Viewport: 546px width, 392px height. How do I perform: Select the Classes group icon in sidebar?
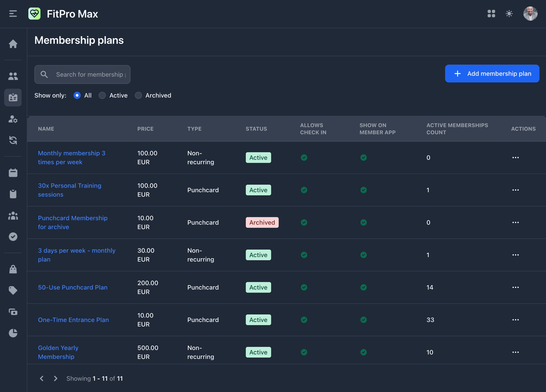[x=13, y=216]
